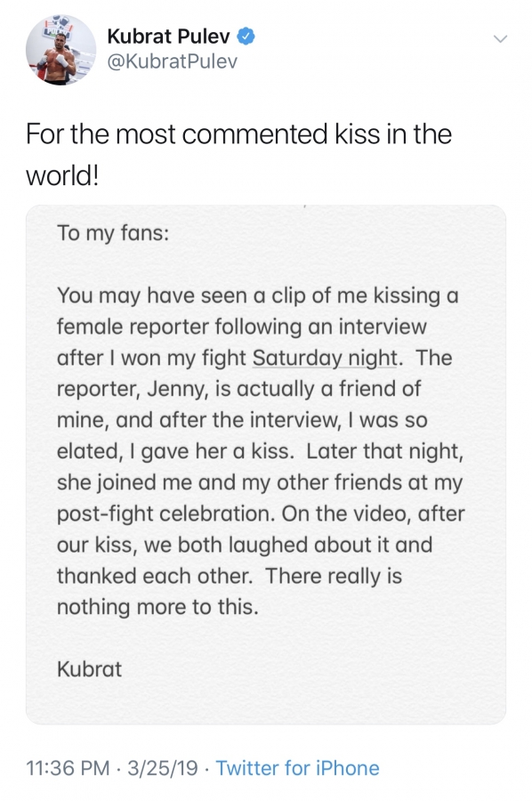Expand the tweet options chevron
The height and width of the screenshot is (801, 532).
coord(501,39)
